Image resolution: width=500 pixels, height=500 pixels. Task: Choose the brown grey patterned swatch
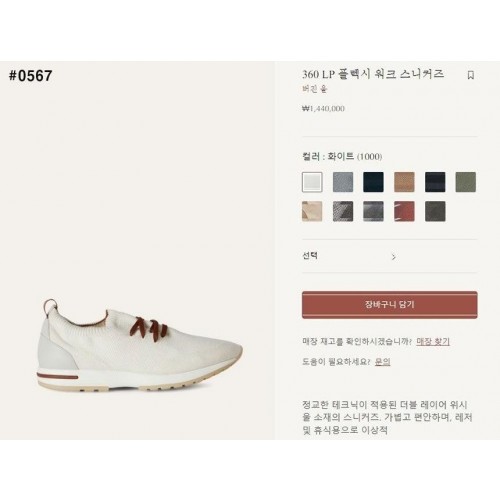[x=343, y=211]
